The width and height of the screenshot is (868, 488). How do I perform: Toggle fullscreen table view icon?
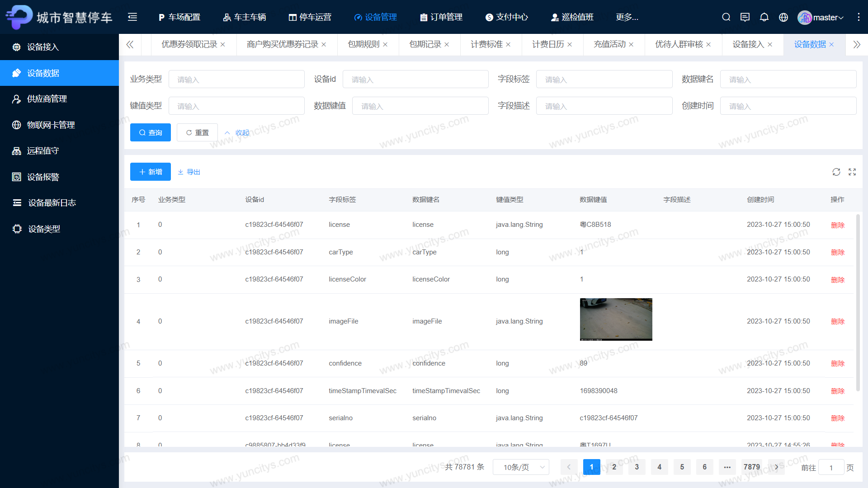click(852, 172)
